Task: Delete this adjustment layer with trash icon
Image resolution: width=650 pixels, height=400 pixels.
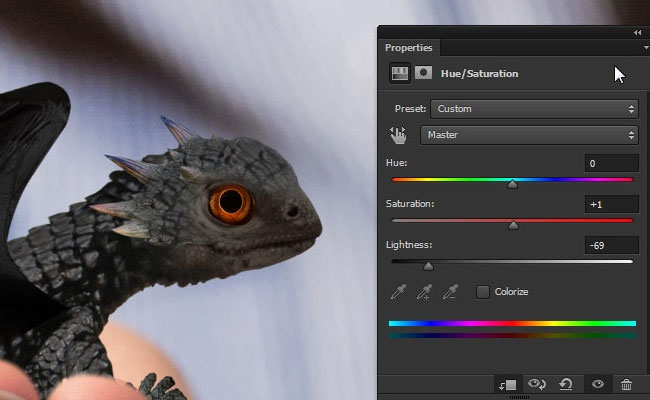Action: pos(626,384)
